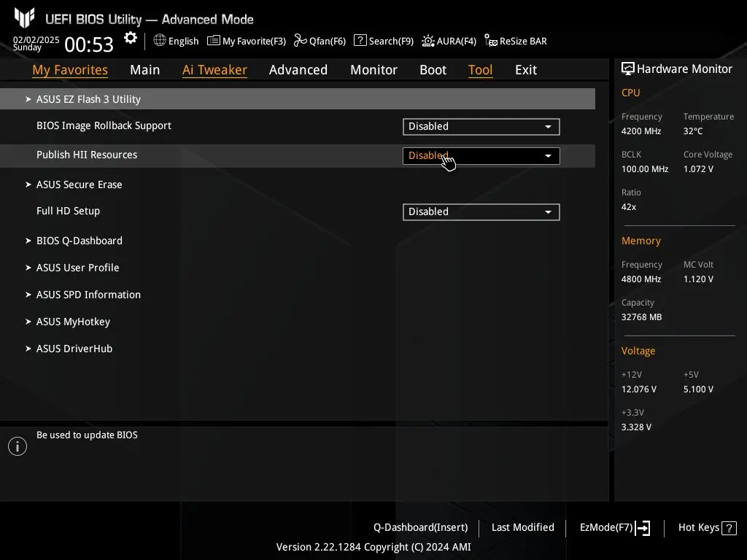Click Q-Dashboard(Insert) button
Screen dimensions: 747x560
[421, 527]
